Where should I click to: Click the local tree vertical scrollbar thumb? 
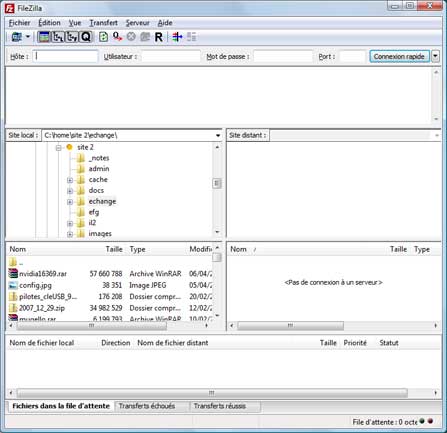(217, 183)
